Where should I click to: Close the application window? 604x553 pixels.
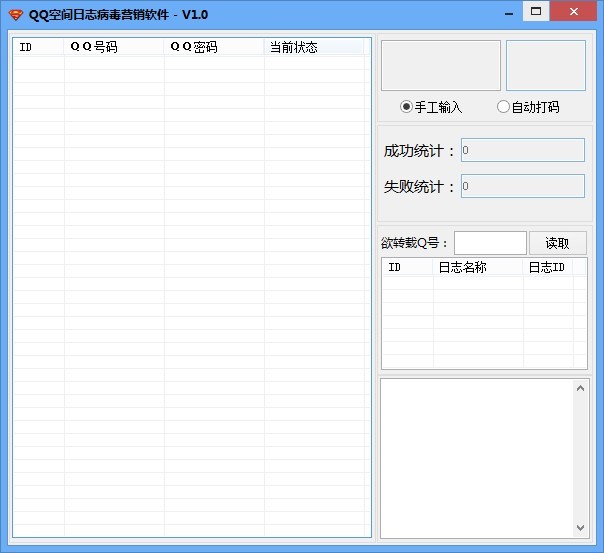click(x=574, y=12)
